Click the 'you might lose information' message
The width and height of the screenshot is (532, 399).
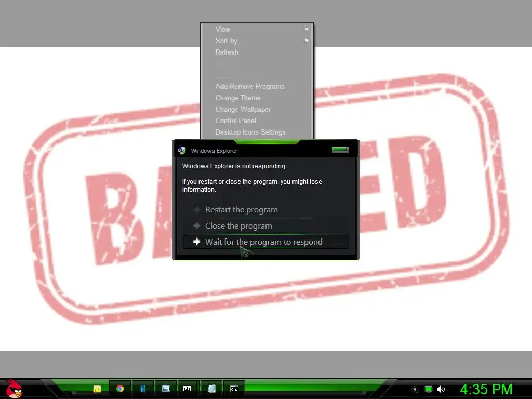click(x=252, y=185)
